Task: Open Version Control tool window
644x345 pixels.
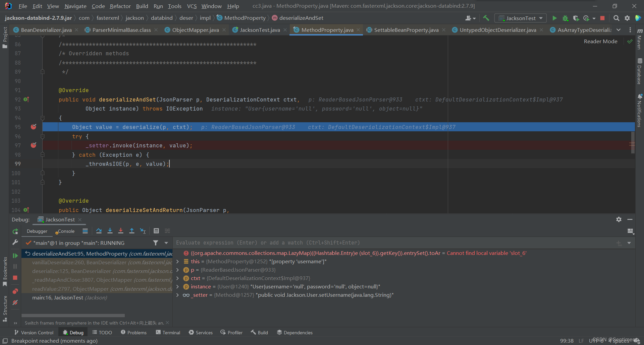Action: (x=34, y=333)
